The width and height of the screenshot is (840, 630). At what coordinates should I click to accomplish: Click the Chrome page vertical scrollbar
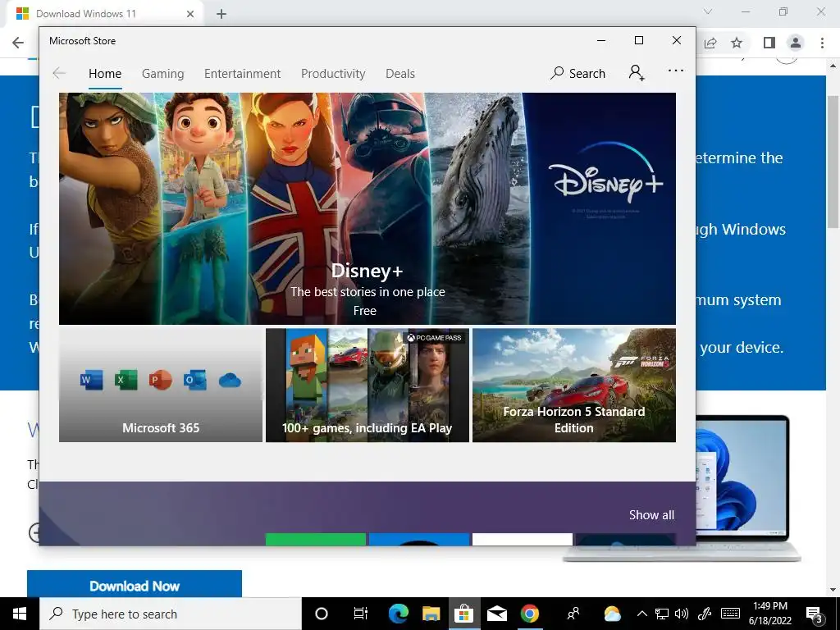click(833, 162)
